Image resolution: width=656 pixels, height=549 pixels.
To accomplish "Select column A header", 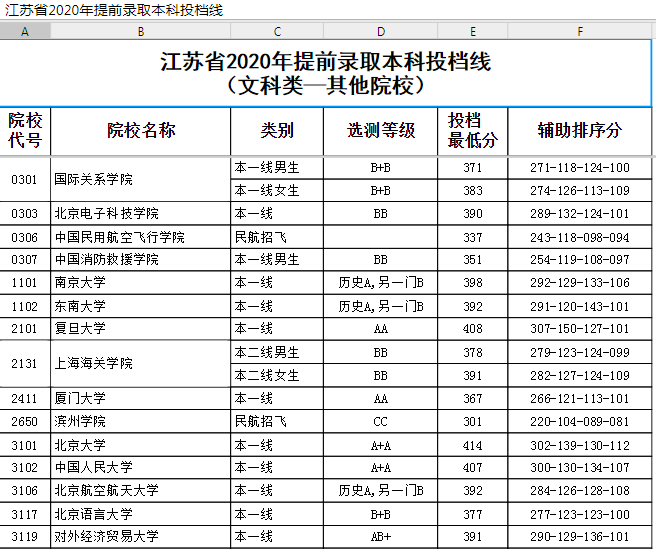I will coord(25,31).
